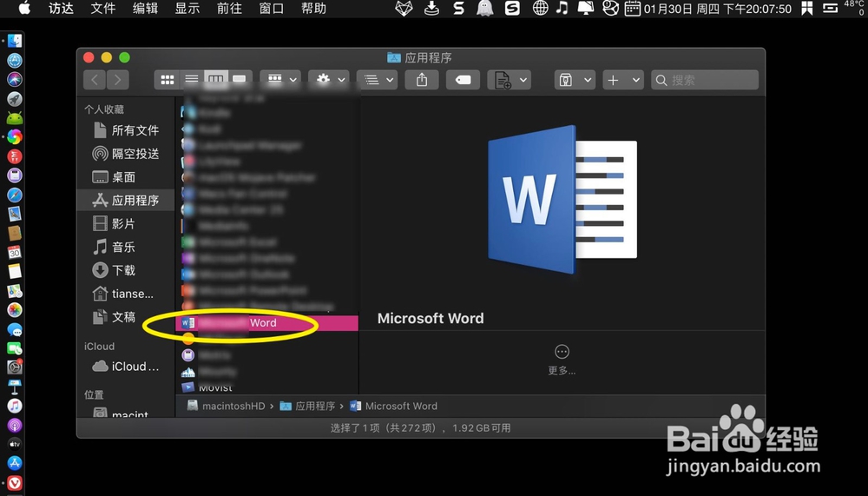Select 应用程序 in the sidebar

tap(126, 200)
